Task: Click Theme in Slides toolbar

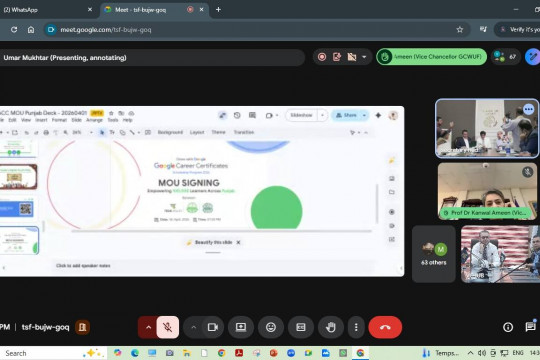Action: (218, 132)
